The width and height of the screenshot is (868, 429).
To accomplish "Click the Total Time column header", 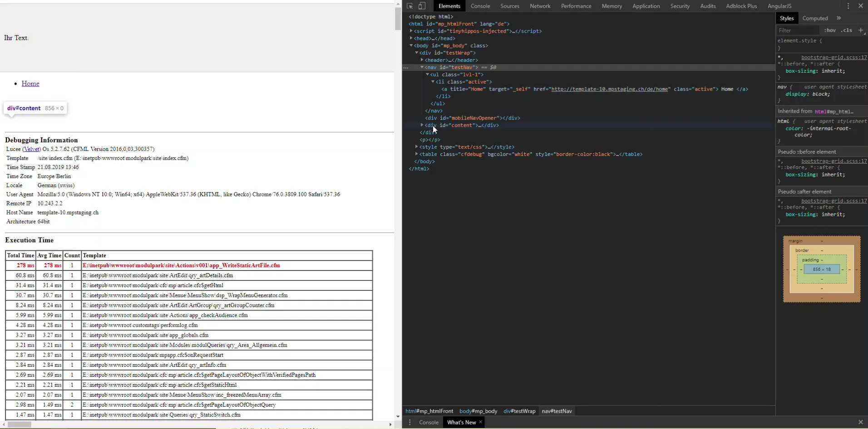I will tap(20, 255).
